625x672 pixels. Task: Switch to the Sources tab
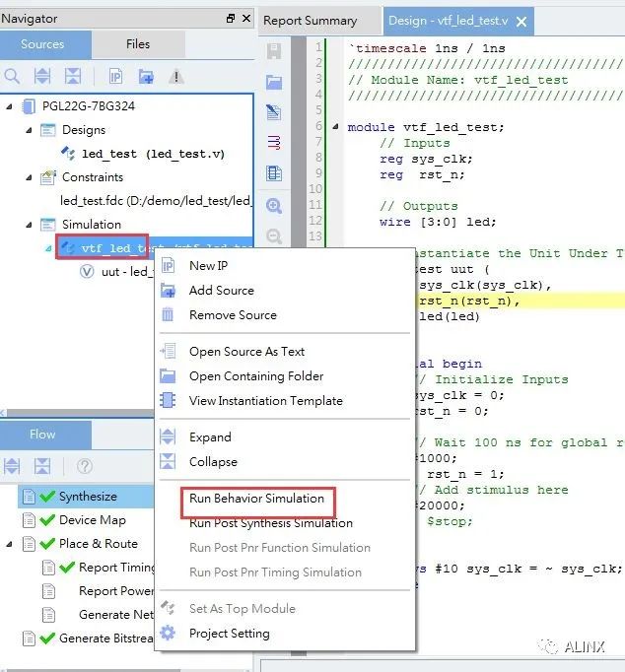pyautogui.click(x=45, y=44)
